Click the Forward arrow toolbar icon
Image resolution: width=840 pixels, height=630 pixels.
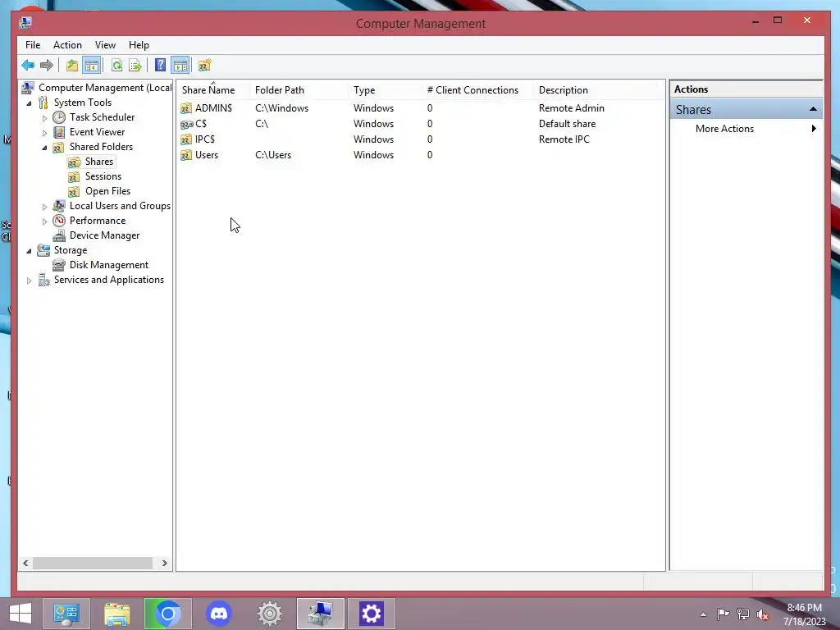click(47, 66)
